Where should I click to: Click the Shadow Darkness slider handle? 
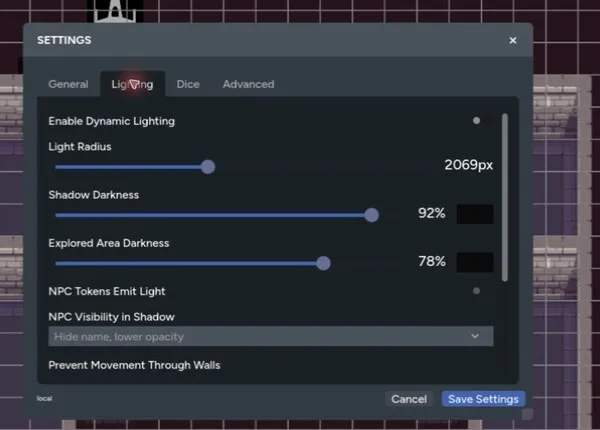pyautogui.click(x=372, y=215)
